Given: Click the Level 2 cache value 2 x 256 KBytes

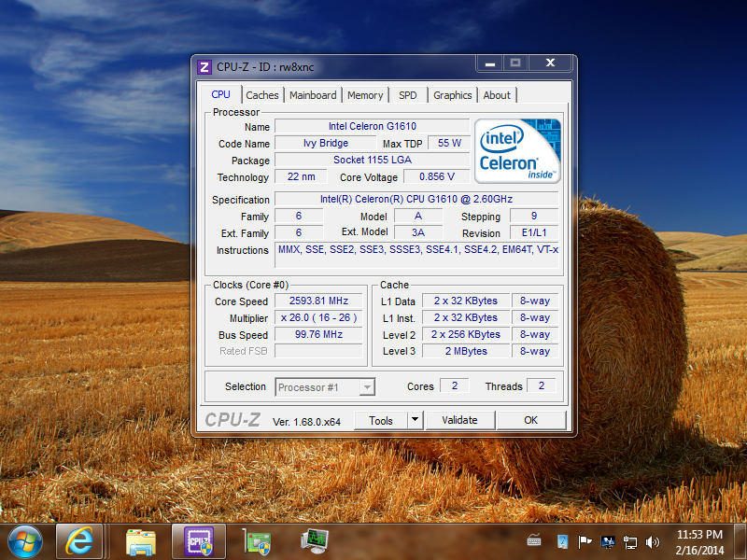Looking at the screenshot, I should tap(466, 334).
